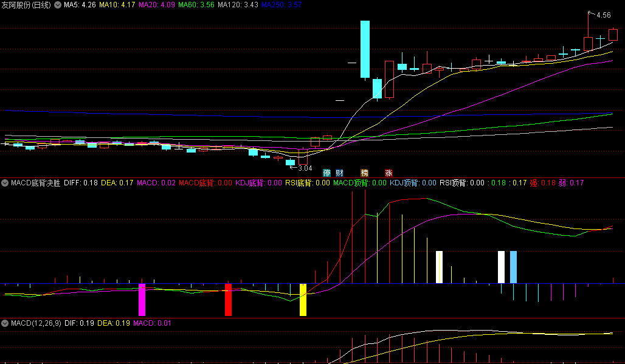625x364 pixels.
Task: Click the blue KDJ顶背: 0.00 label
Action: 413,183
